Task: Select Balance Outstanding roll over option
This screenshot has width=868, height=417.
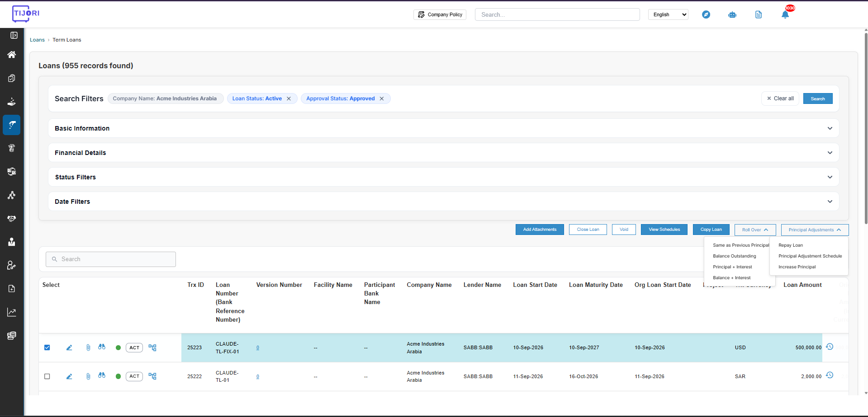Action: pyautogui.click(x=735, y=256)
